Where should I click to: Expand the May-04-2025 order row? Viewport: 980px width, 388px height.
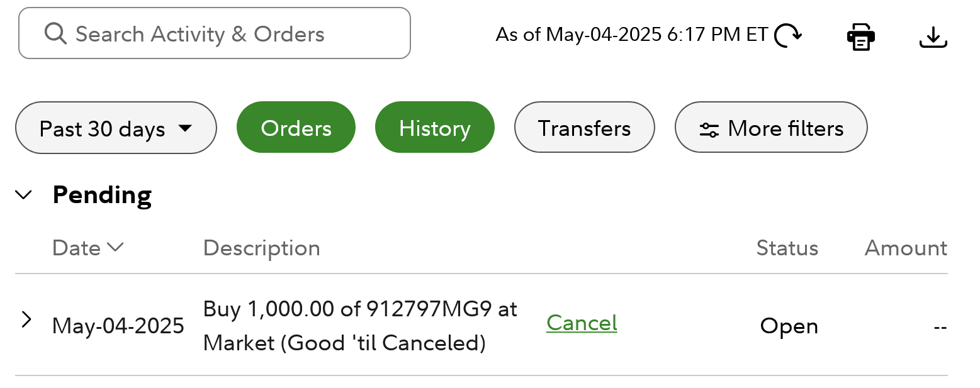(x=26, y=319)
